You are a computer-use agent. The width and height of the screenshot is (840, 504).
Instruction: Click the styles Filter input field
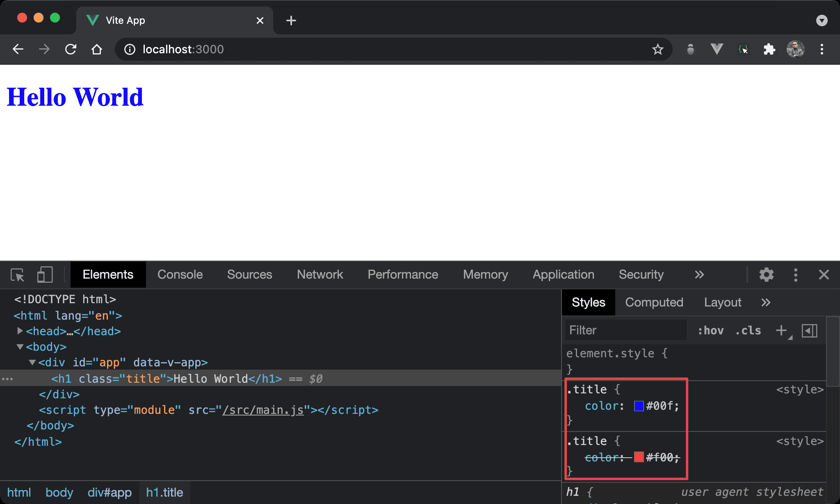(x=625, y=330)
